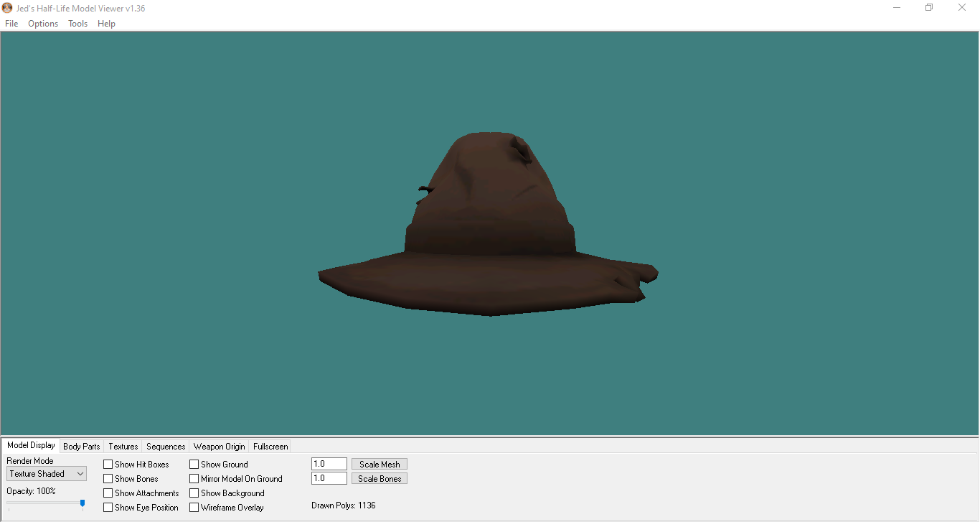Click the mesh scale value field
980x522 pixels.
tap(329, 465)
